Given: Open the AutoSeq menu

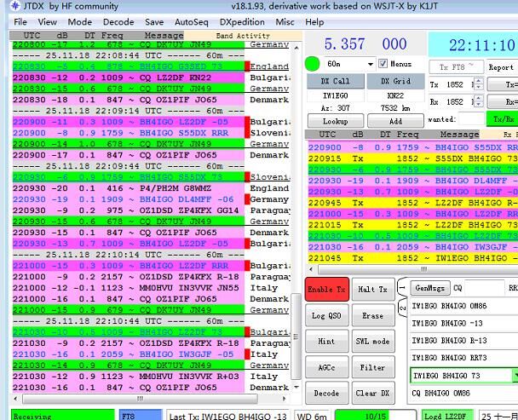Looking at the screenshot, I should click(x=192, y=22).
